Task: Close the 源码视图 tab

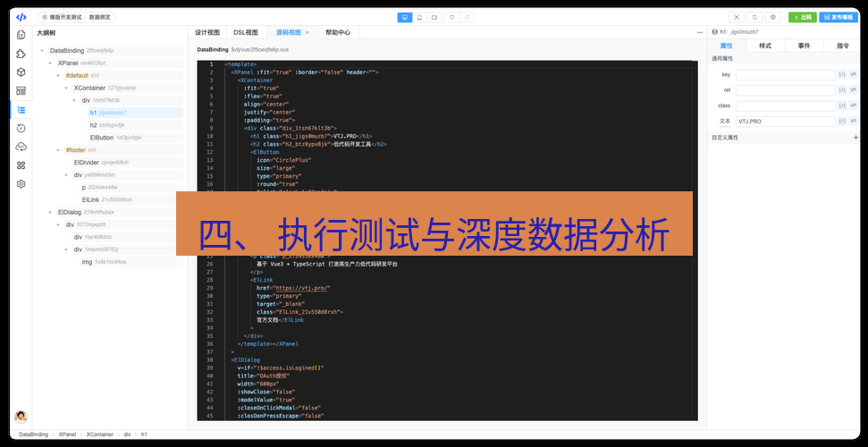Action: (x=308, y=33)
